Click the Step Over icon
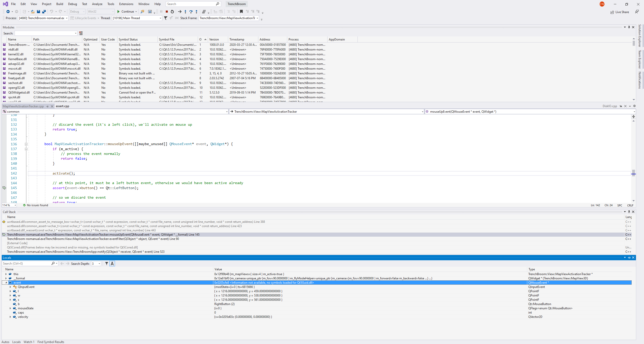 (x=191, y=12)
